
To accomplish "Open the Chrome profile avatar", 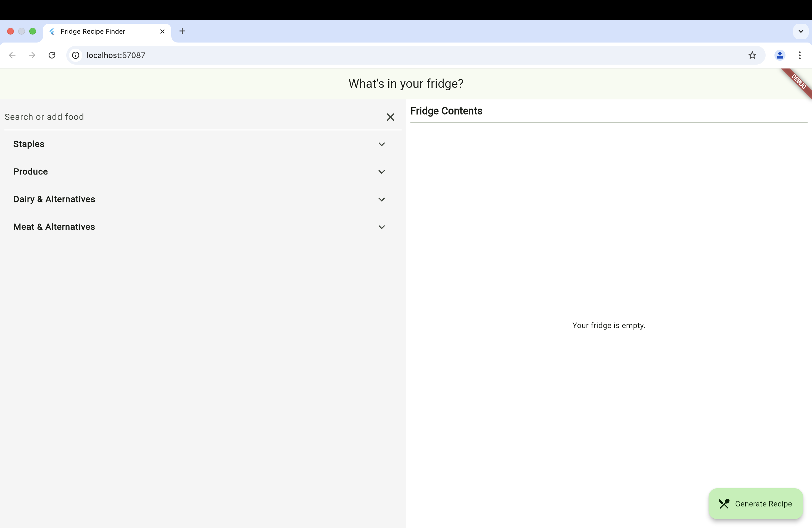I will (780, 55).
